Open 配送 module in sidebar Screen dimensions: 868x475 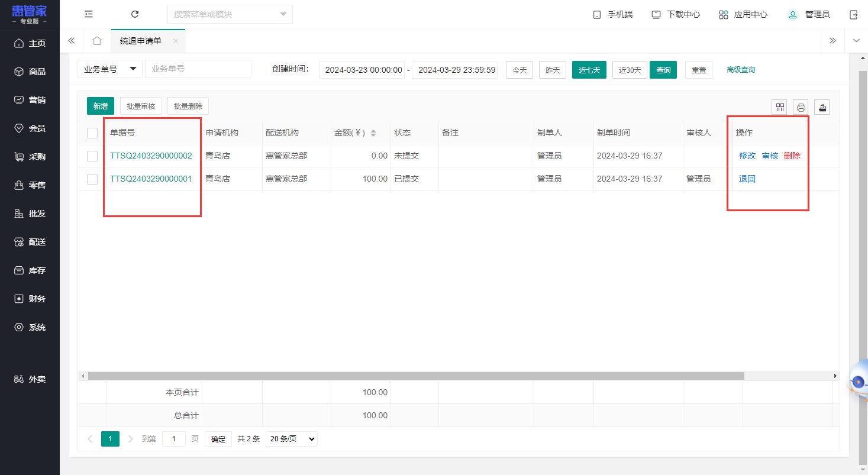coord(30,242)
